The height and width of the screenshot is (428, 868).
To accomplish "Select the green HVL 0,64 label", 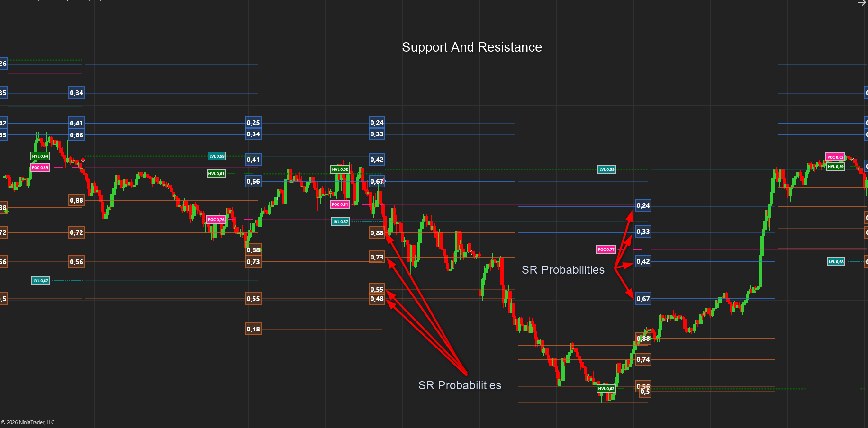I will pos(40,156).
